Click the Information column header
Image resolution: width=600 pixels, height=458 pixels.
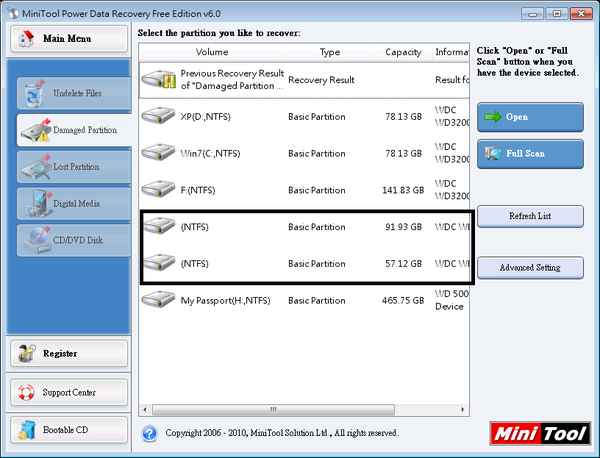(x=451, y=52)
